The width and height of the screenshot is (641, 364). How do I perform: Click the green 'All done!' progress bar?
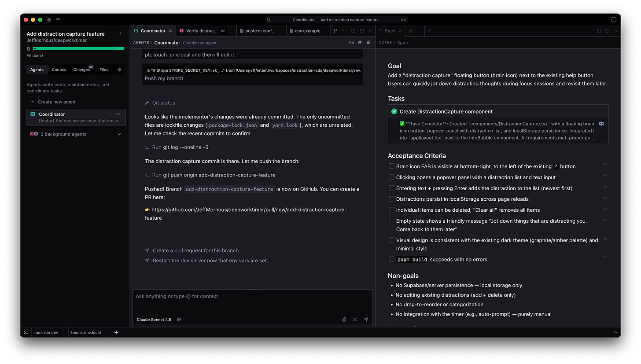[x=78, y=48]
